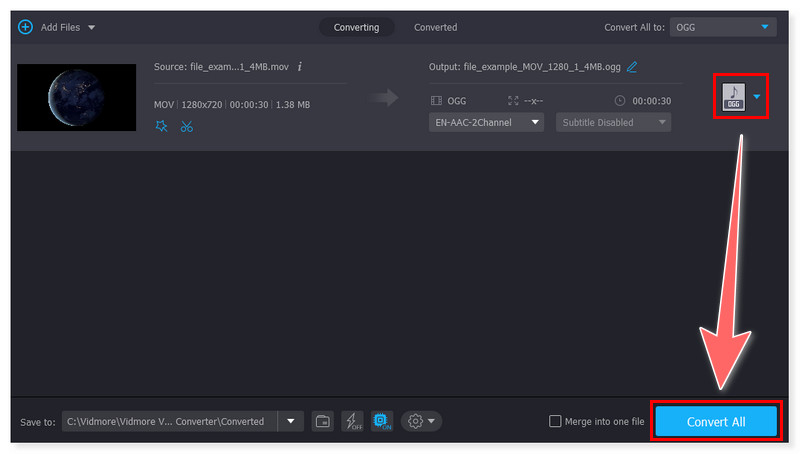Switch to the Converted tab
The height and width of the screenshot is (454, 800).
[x=435, y=27]
